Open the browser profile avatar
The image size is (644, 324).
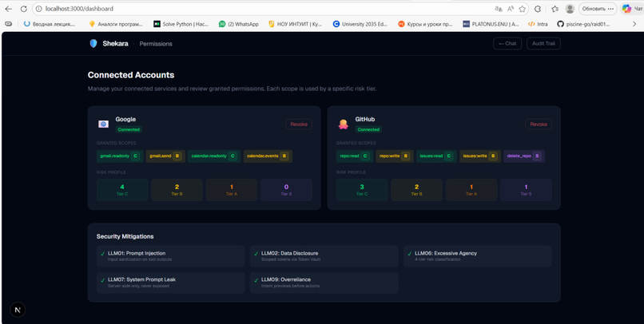click(x=570, y=9)
